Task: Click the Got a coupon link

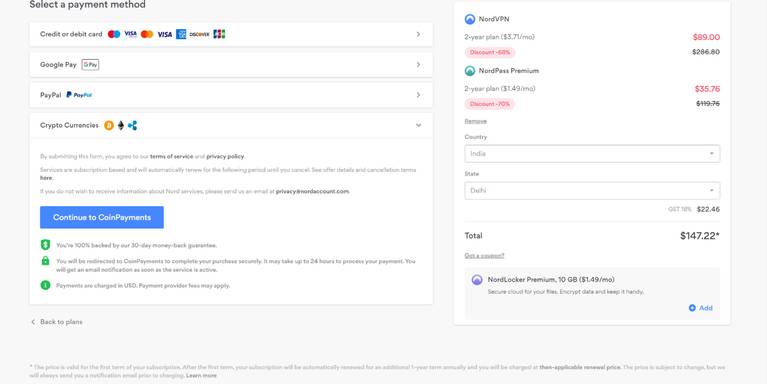Action: point(484,255)
